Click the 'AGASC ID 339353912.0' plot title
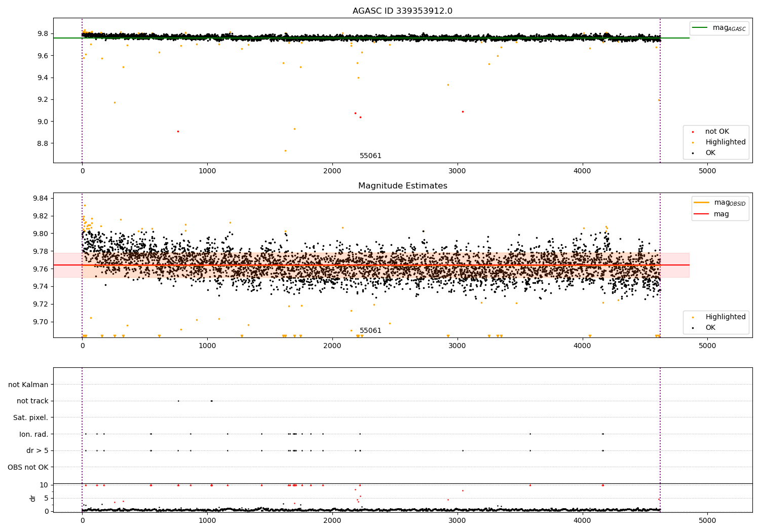The image size is (760, 532). pyautogui.click(x=402, y=11)
